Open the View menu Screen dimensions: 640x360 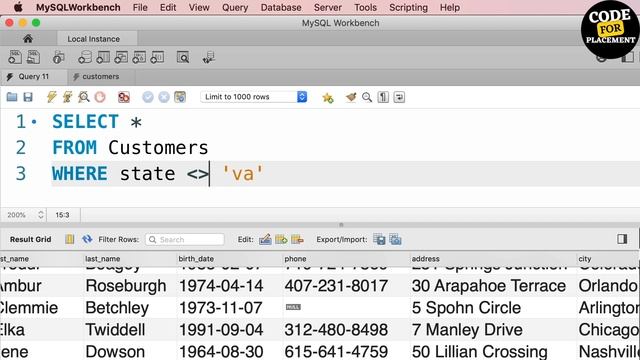(x=199, y=7)
